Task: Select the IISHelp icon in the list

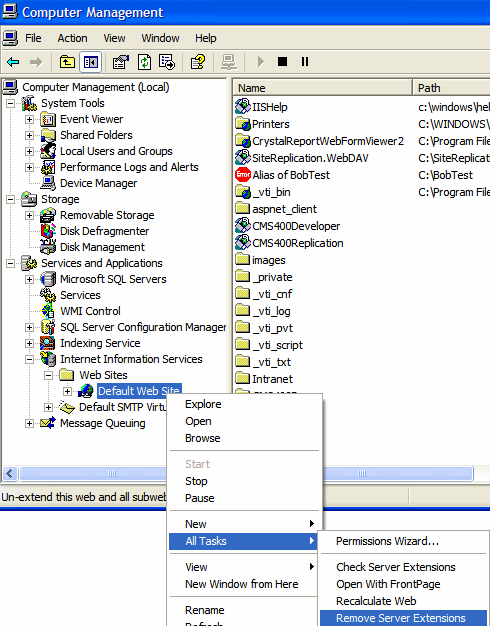Action: coord(243,106)
